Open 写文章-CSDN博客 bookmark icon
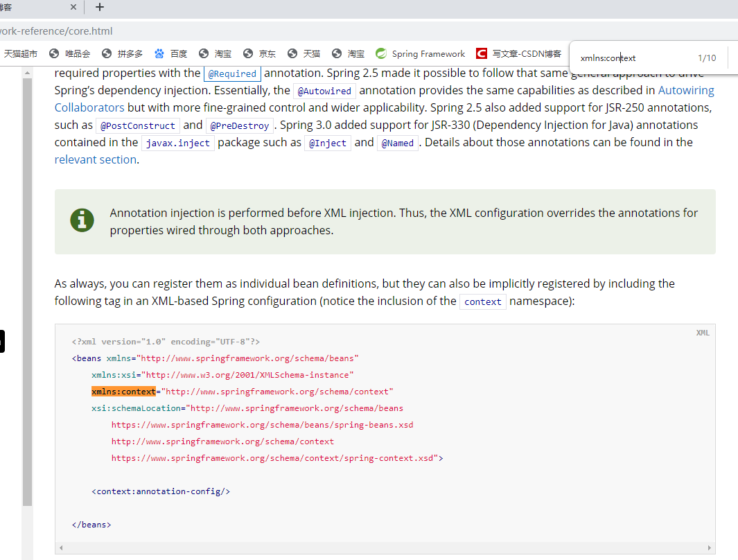Screen dimensions: 738x560 click(482, 53)
